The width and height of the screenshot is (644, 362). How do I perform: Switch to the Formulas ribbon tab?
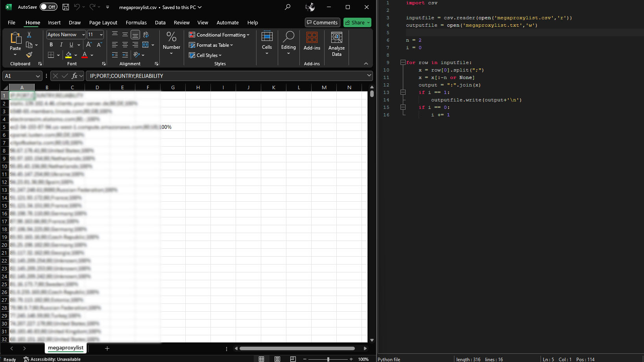pos(136,22)
